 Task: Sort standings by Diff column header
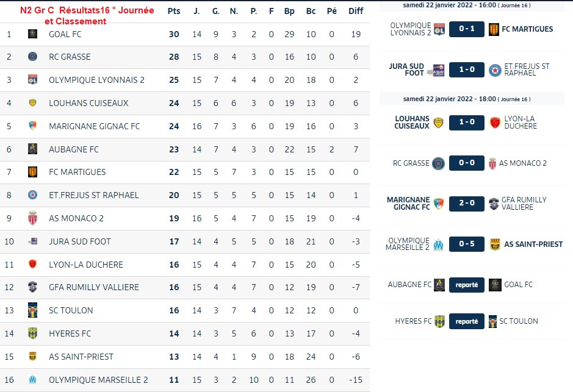[356, 11]
